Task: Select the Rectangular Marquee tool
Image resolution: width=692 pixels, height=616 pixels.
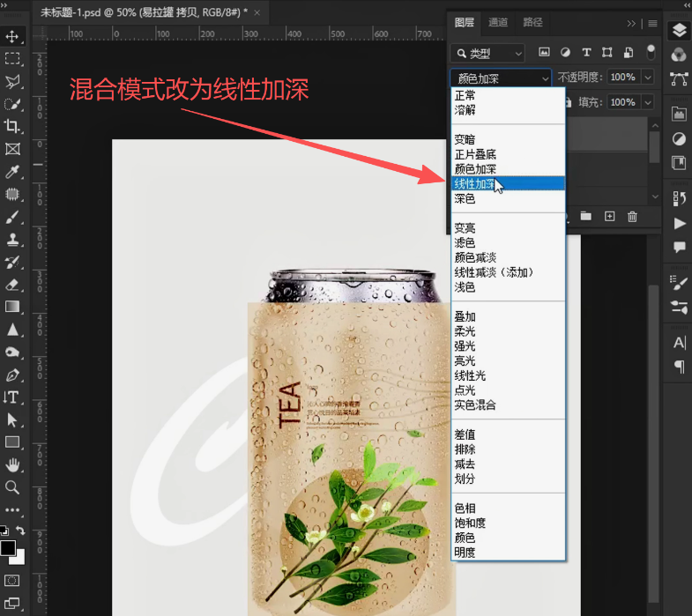Action: [12, 59]
